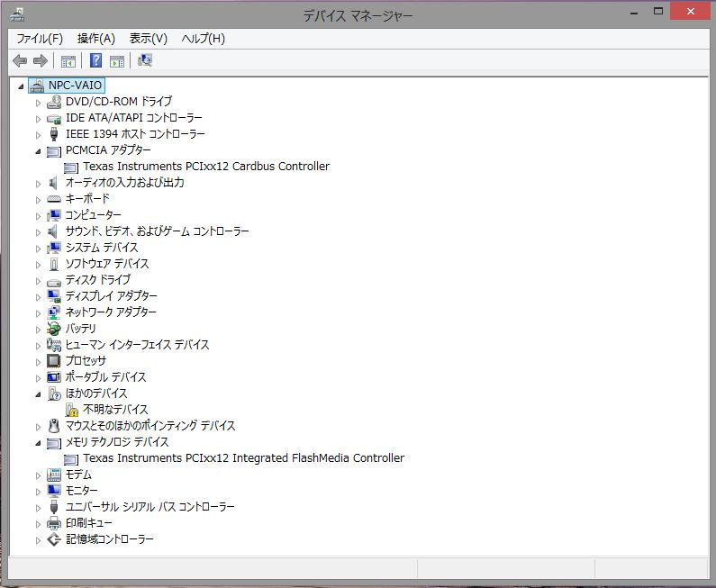Select Texas Instruments PCIxx12 Integrated FlashMedia Controller
The width and height of the screenshot is (716, 588).
[244, 458]
